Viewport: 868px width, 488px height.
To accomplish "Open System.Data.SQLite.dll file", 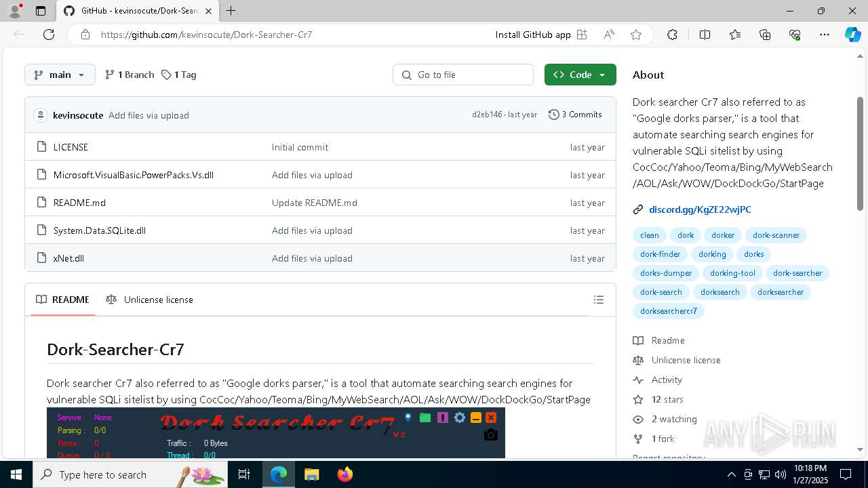I will coord(100,230).
